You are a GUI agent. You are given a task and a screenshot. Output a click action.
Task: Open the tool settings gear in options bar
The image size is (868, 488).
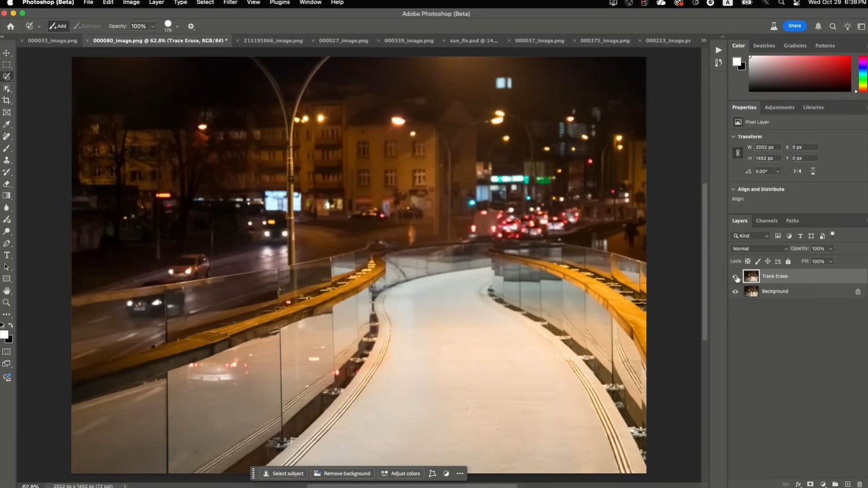point(191,26)
